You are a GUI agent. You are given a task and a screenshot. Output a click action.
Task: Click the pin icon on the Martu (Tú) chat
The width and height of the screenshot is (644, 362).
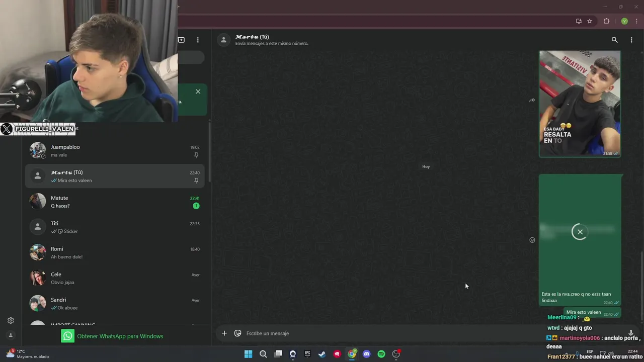point(196,180)
